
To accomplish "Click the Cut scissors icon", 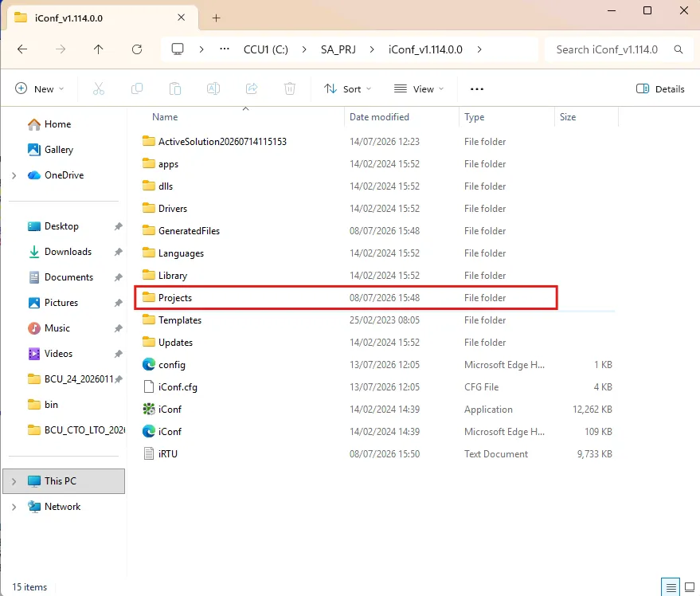I will click(99, 89).
